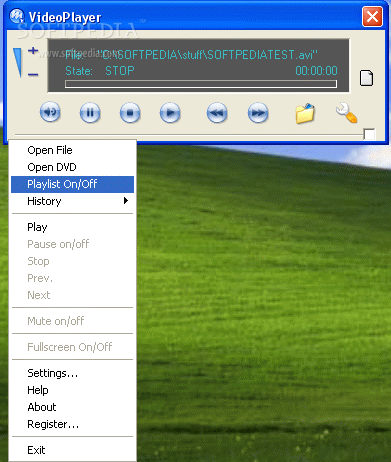Click the round stop button
Screen dimensions: 391x462
(130, 113)
